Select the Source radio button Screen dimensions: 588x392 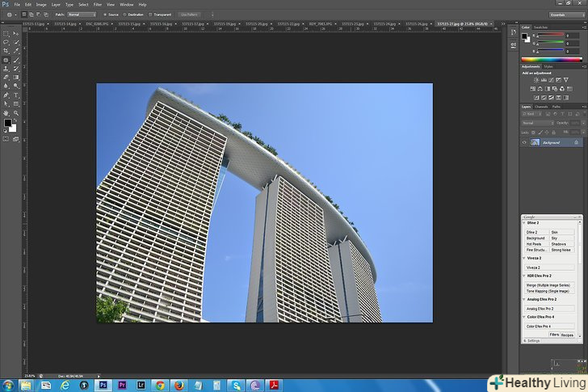coord(105,15)
